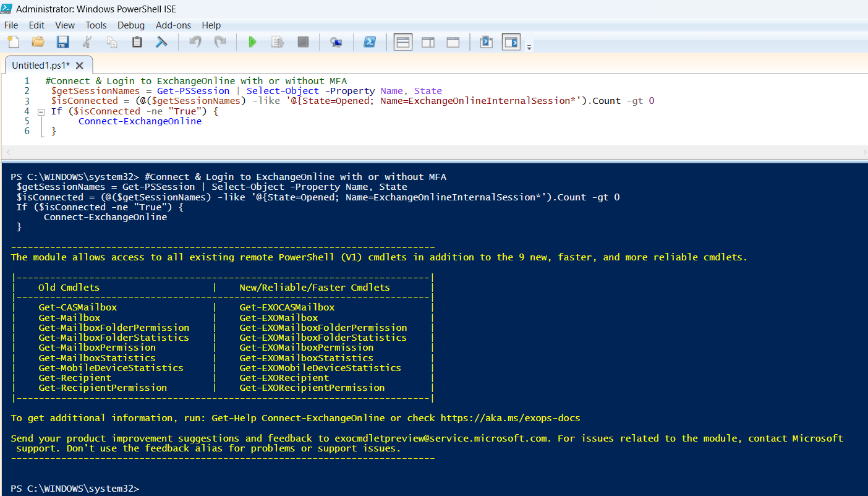Click the 'Old Cmdlets' table header
This screenshot has height=496, width=868.
click(69, 288)
